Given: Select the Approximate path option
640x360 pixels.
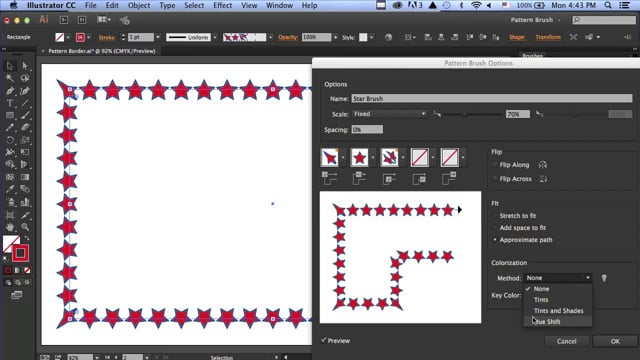Looking at the screenshot, I should click(495, 240).
